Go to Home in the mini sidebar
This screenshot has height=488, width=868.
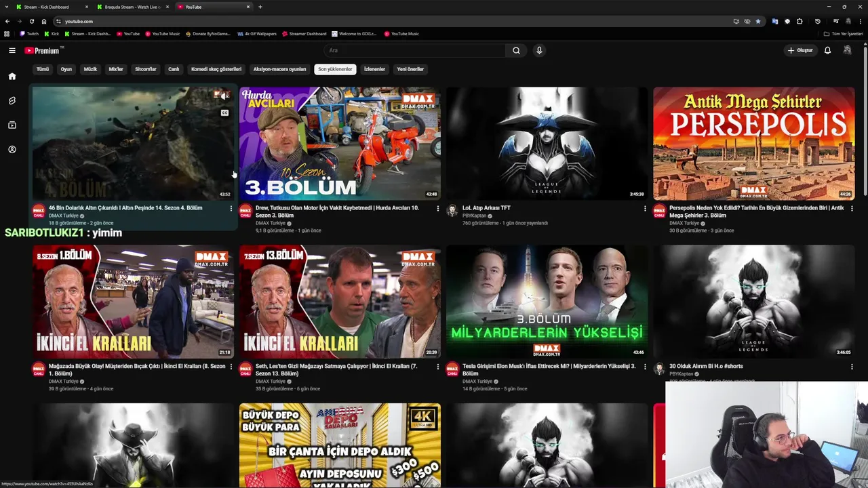[12, 77]
